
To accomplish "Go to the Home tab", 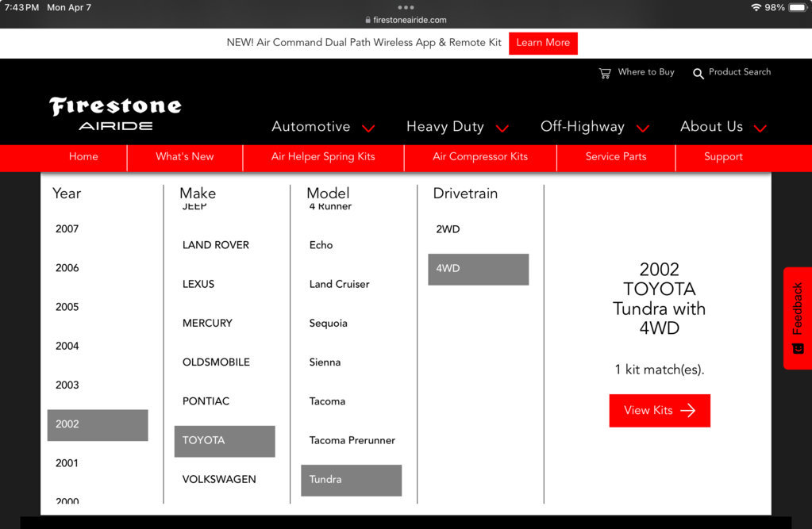I will 83,157.
